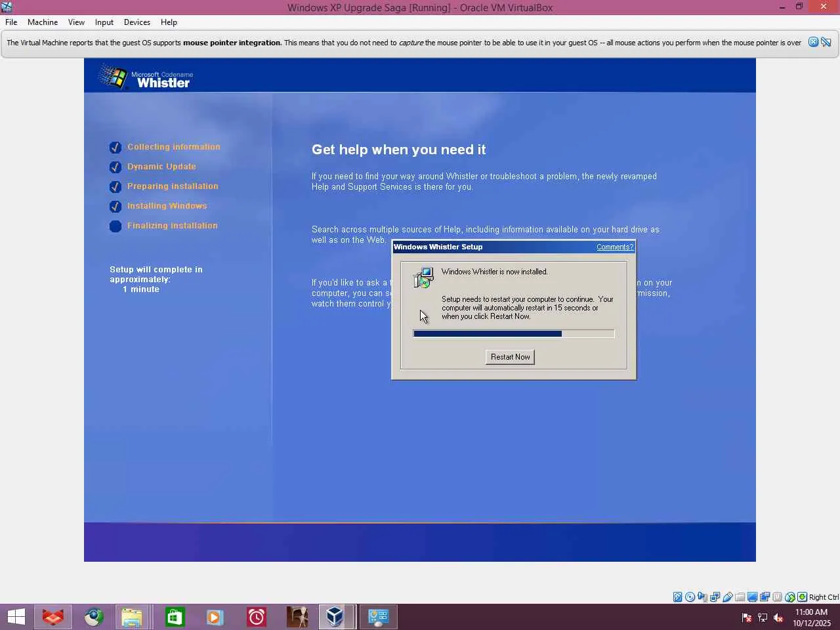Image resolution: width=840 pixels, height=630 pixels.
Task: Click the network tray icon
Action: (x=763, y=618)
